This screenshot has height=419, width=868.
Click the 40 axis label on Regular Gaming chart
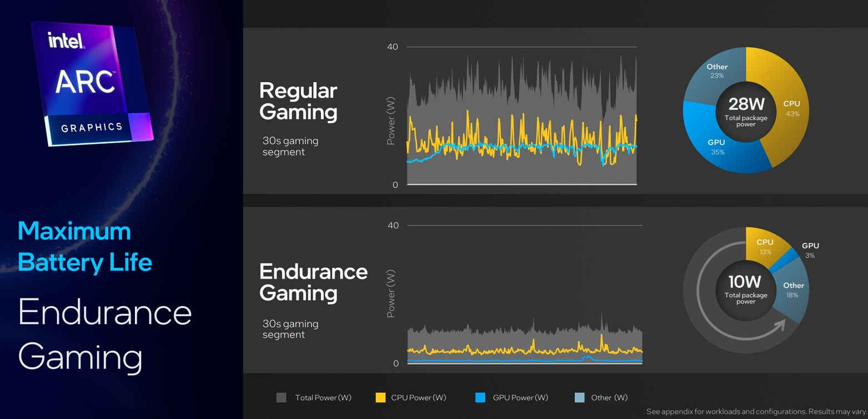pyautogui.click(x=392, y=47)
